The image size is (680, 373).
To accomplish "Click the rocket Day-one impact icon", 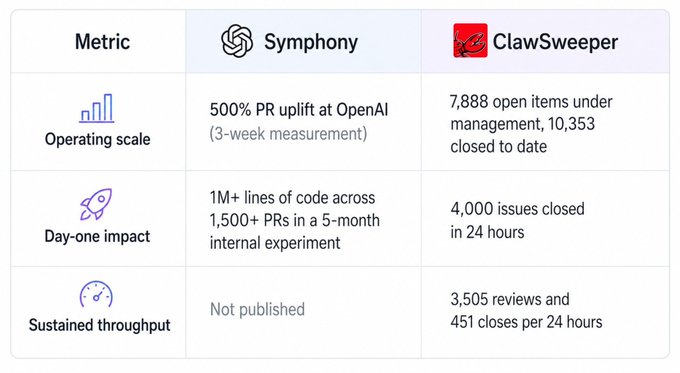I will pos(96,204).
